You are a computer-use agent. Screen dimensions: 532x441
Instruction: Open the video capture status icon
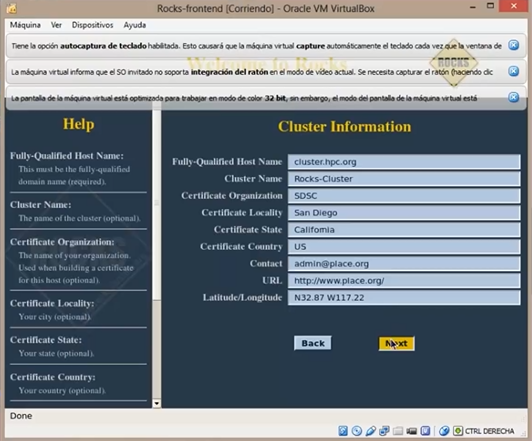pyautogui.click(x=412, y=431)
